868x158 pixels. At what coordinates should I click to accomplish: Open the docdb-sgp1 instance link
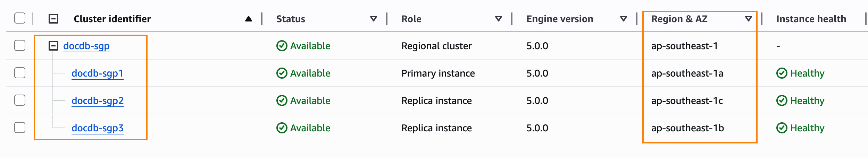(98, 73)
